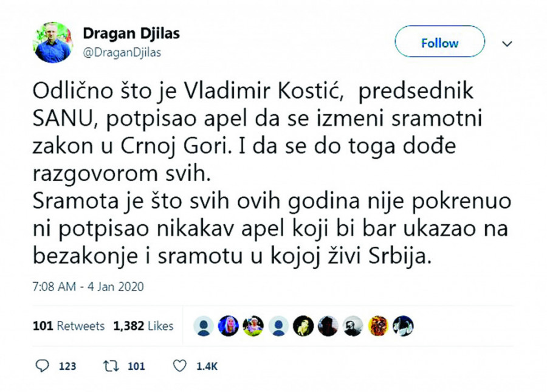The width and height of the screenshot is (547, 392).
Task: Click the reply speech bubble icon
Action: 43,366
